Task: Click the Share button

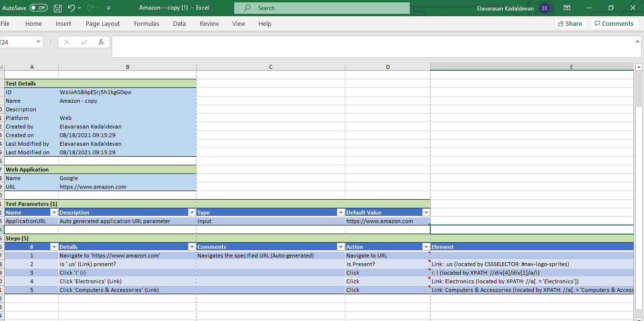Action: [x=569, y=23]
